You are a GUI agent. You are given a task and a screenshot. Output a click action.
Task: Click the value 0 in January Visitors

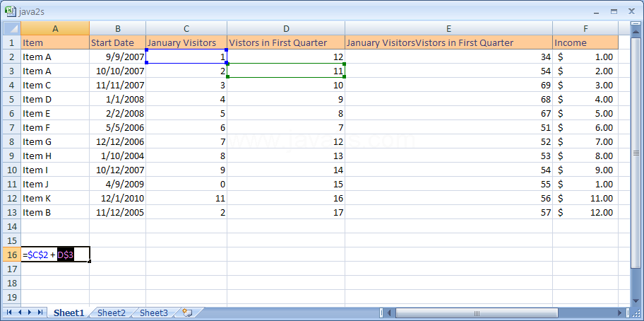pos(186,184)
